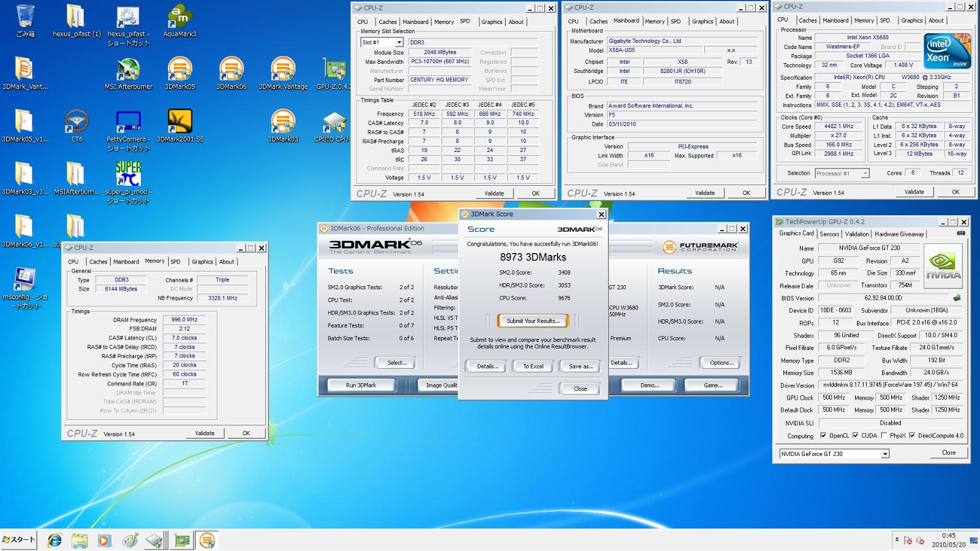Image resolution: width=980 pixels, height=551 pixels.
Task: Open SPD tab in CPU-Z CPU window
Action: coord(884,21)
